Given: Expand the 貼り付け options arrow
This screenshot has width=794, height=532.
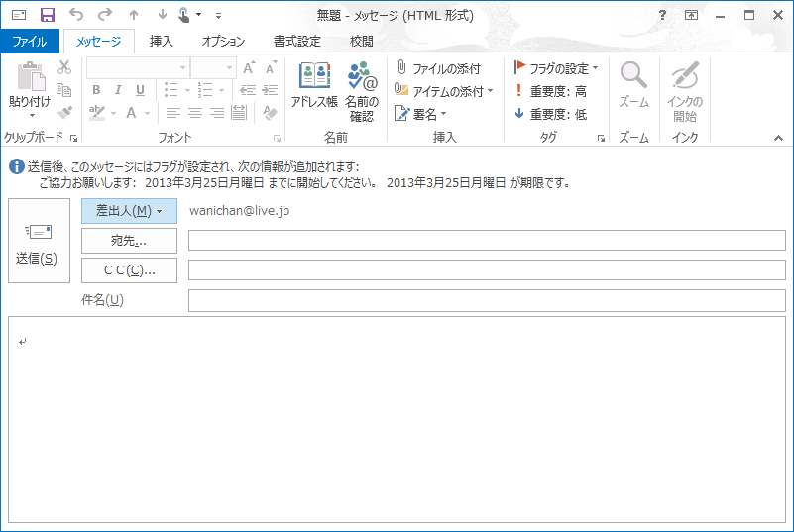Looking at the screenshot, I should click(32, 115).
